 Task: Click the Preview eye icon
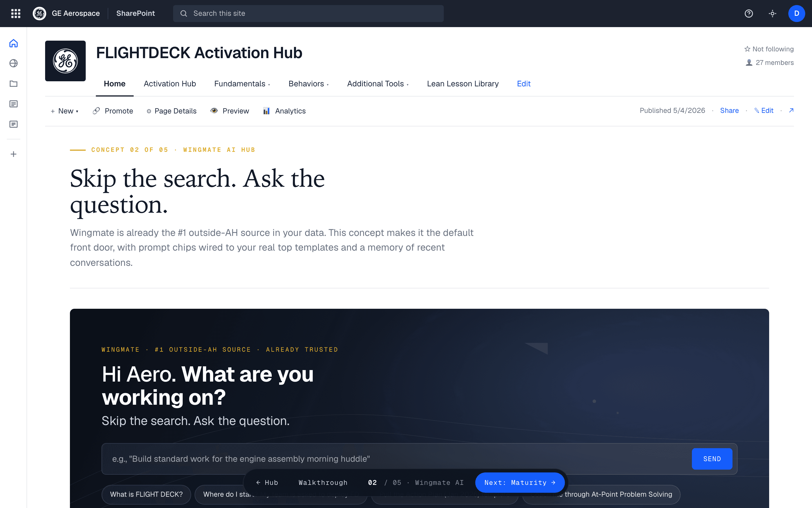[x=214, y=111]
